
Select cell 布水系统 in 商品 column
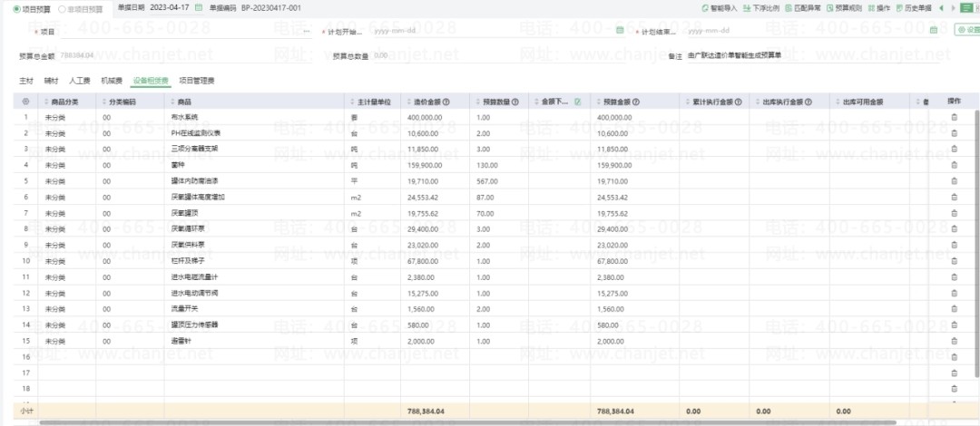click(x=254, y=117)
